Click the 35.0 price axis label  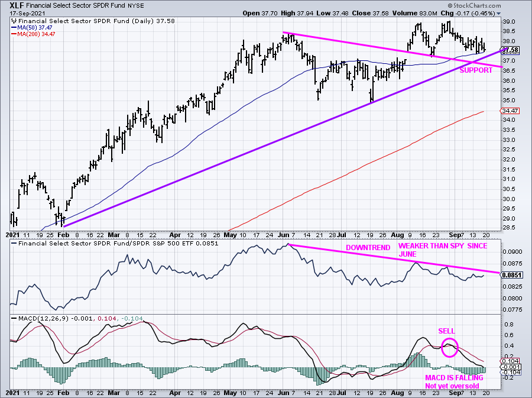510,101
